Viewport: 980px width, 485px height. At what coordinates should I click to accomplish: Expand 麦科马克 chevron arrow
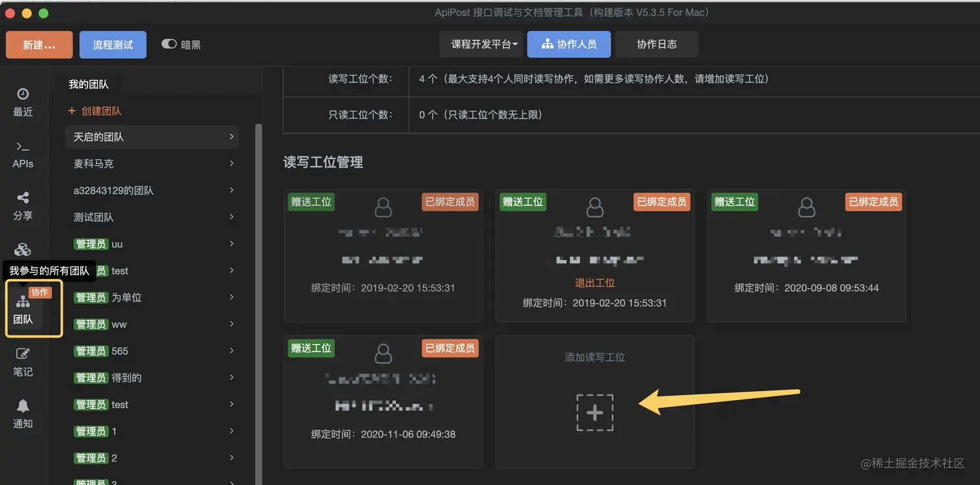coord(231,163)
